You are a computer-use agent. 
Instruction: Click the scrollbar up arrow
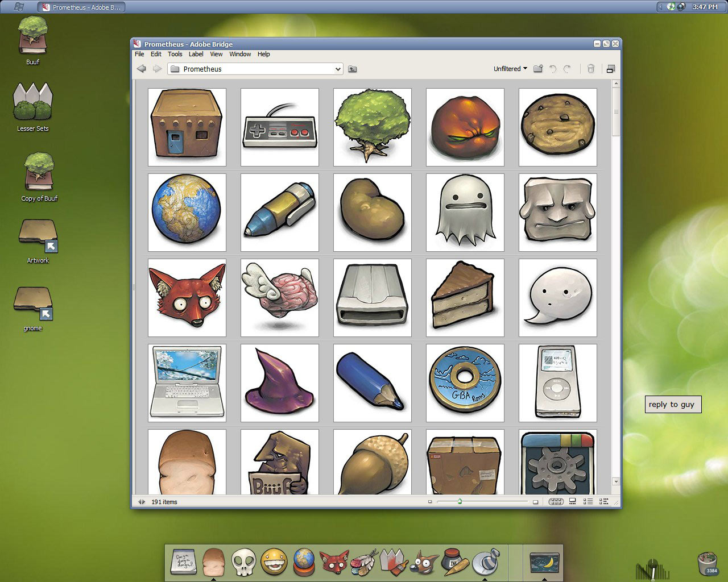[x=615, y=84]
